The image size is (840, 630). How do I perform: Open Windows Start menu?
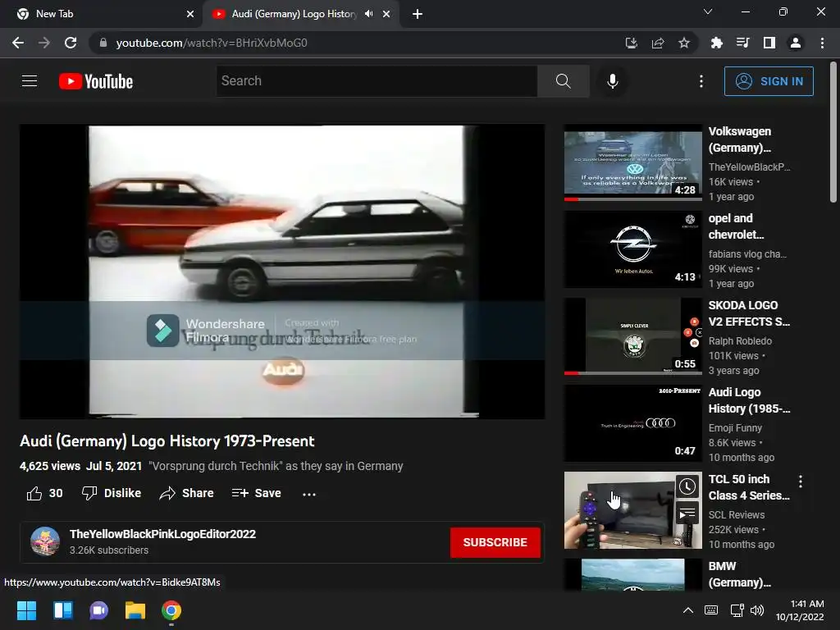pyautogui.click(x=26, y=610)
